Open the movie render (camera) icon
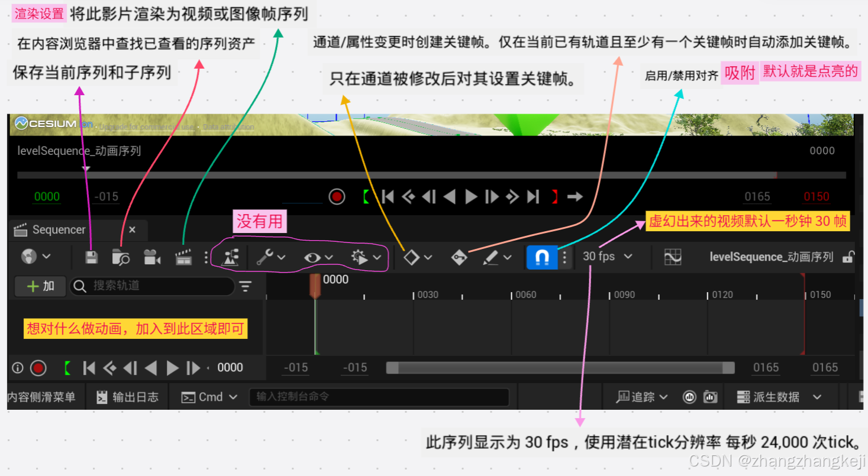The width and height of the screenshot is (868, 476). tap(152, 257)
